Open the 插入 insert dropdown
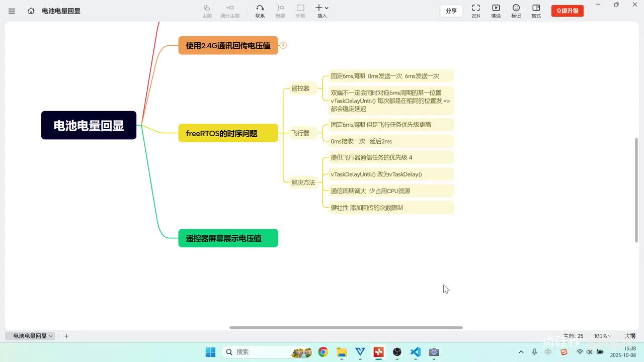Image resolution: width=644 pixels, height=362 pixels. pyautogui.click(x=322, y=11)
